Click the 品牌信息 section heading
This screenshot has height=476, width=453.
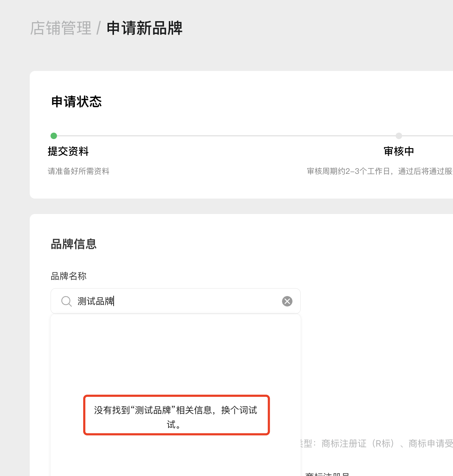point(73,244)
